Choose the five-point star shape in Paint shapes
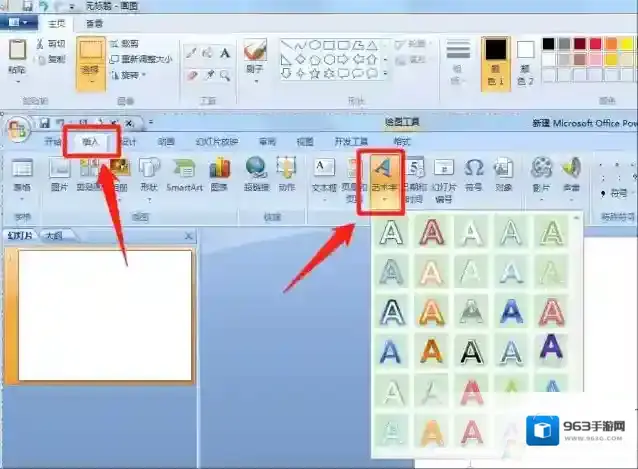Image resolution: width=638 pixels, height=469 pixels. (x=315, y=74)
